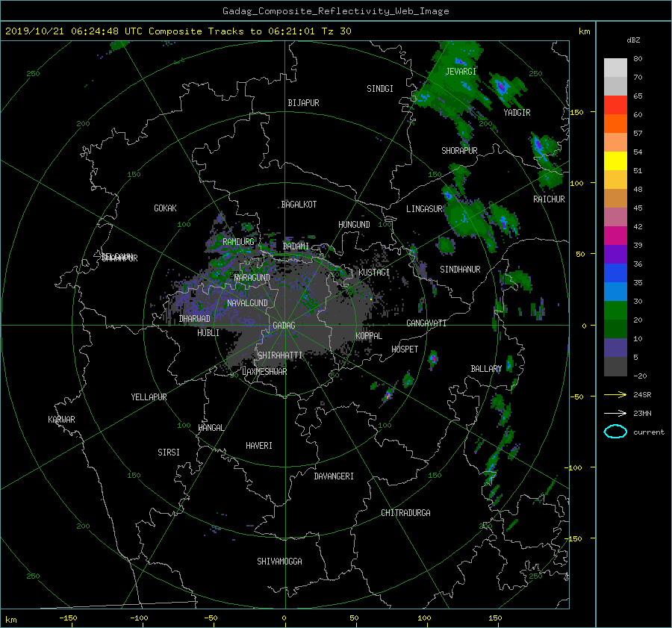Click the GOKAK city label
The height and width of the screenshot is (628, 672).
click(165, 208)
